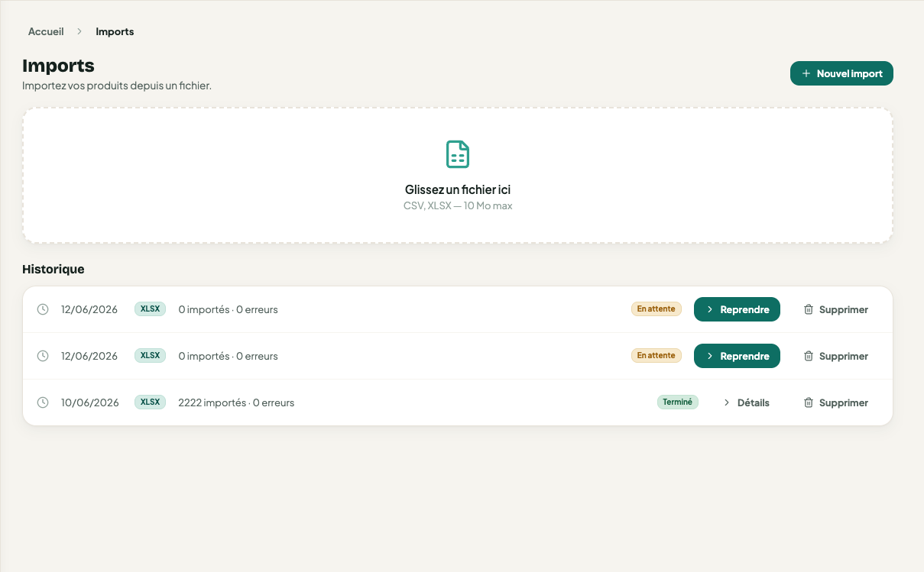Click the clock icon beside 10/06/2026
The height and width of the screenshot is (572, 924).
43,402
